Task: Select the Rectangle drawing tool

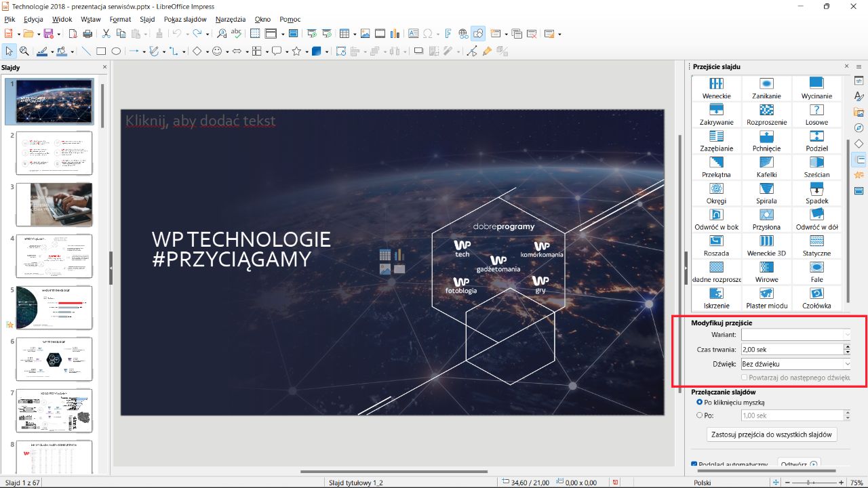Action: 99,50
